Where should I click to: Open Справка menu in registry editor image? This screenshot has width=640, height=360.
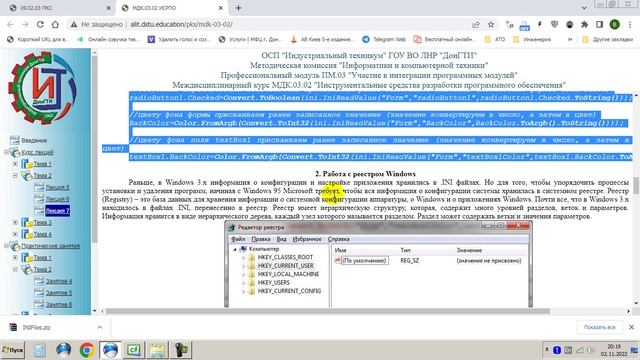[338, 239]
